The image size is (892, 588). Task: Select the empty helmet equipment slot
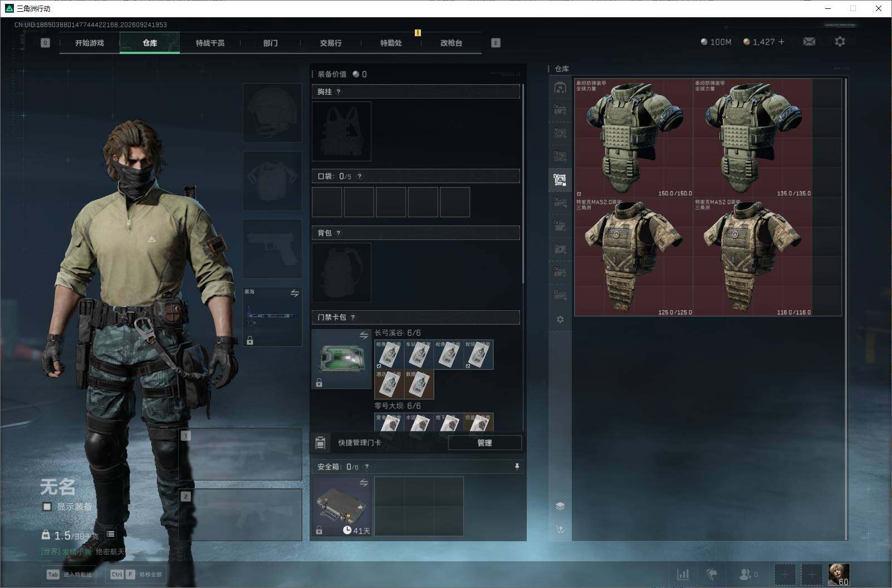pos(272,112)
